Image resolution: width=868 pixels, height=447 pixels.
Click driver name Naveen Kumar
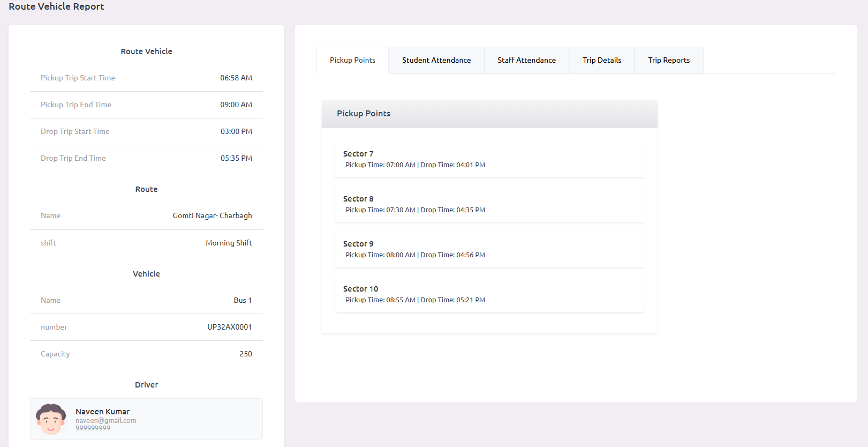coord(102,412)
